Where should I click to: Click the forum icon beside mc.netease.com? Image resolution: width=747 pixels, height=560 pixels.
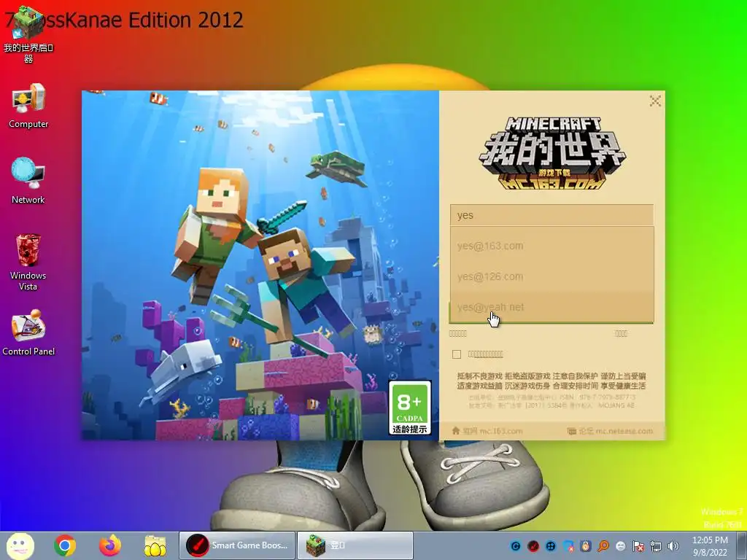click(x=572, y=432)
